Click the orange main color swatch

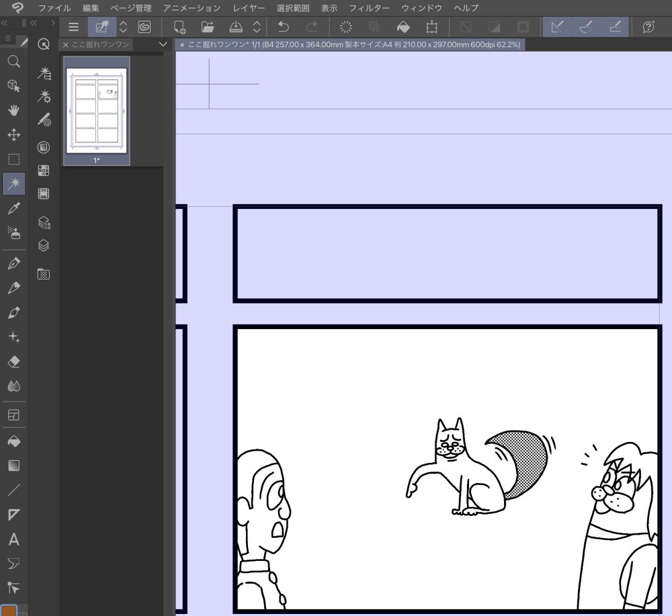[x=9, y=610]
